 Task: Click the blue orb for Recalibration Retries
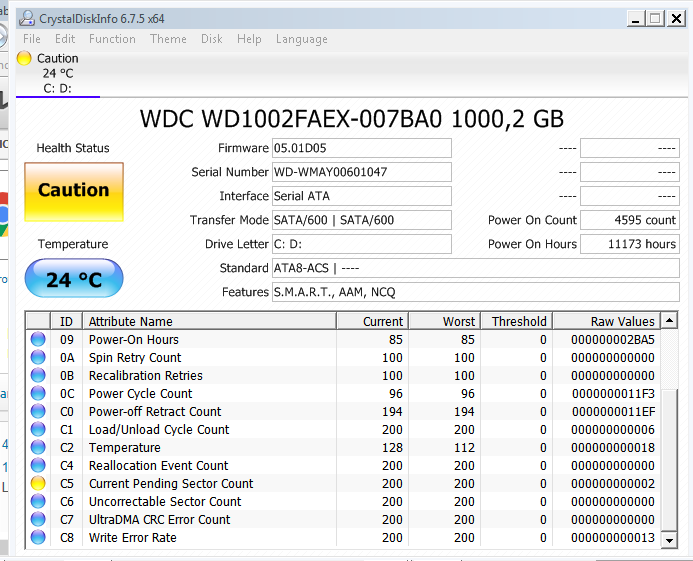coord(38,375)
